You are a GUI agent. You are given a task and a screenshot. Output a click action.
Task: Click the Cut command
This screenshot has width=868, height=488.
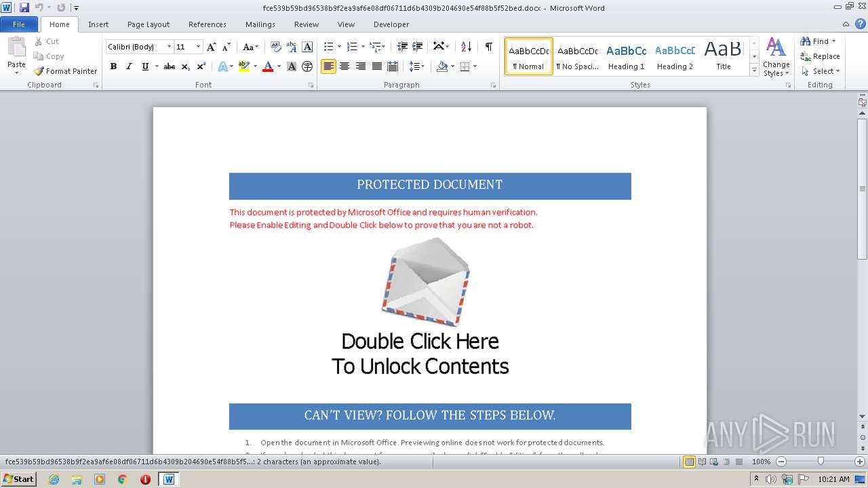coord(47,41)
